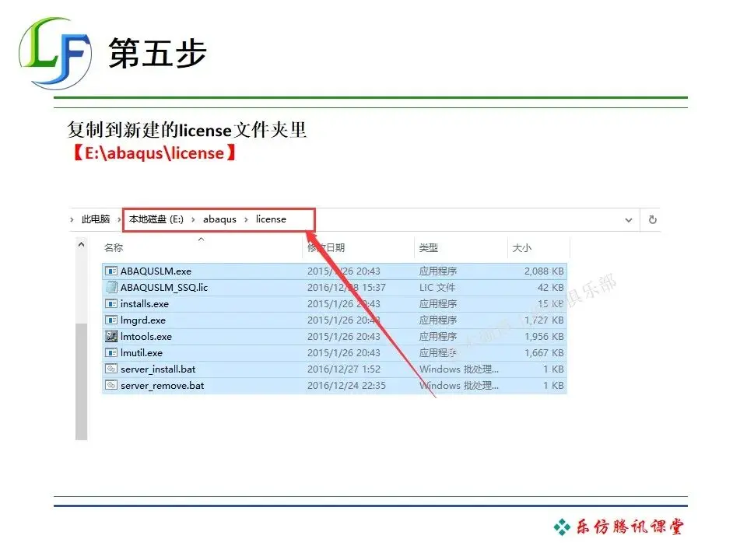Click the 2,088 KB size value
The height and width of the screenshot is (560, 747).
coord(544,271)
